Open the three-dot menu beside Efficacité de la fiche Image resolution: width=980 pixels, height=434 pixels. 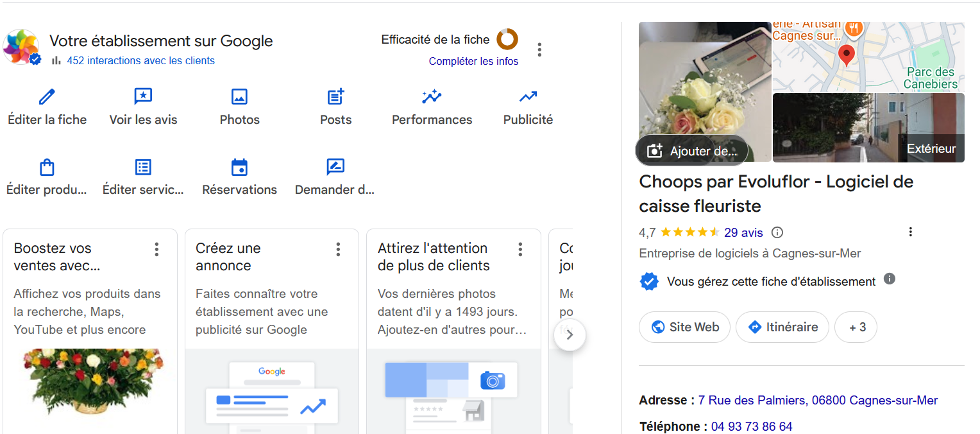540,49
